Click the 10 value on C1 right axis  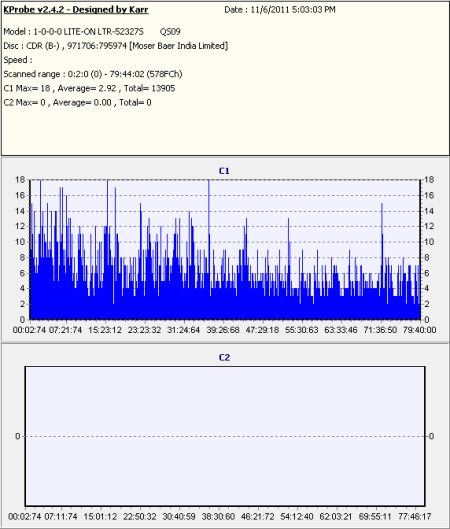tap(429, 242)
